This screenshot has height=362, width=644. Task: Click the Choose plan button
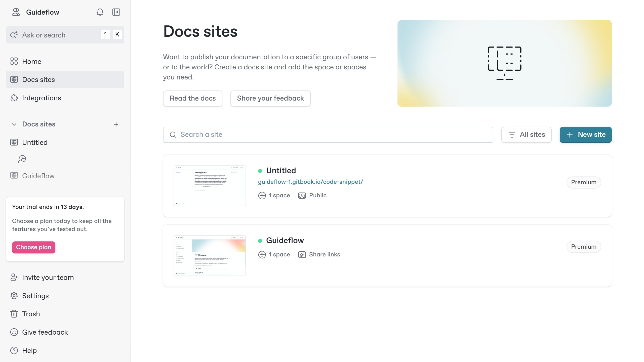tap(33, 247)
